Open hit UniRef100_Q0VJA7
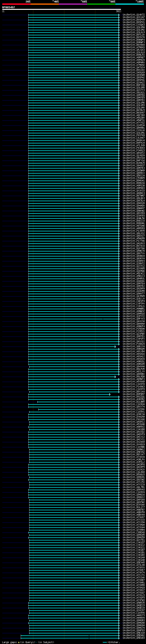Viewport: 146px width, 644px height. tap(134, 17)
